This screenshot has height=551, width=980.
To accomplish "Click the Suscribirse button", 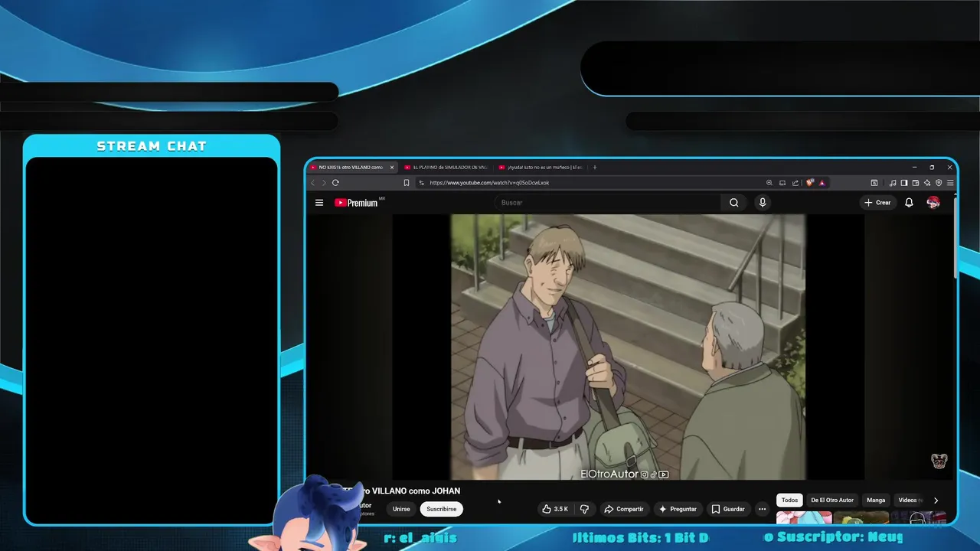I will tap(441, 509).
